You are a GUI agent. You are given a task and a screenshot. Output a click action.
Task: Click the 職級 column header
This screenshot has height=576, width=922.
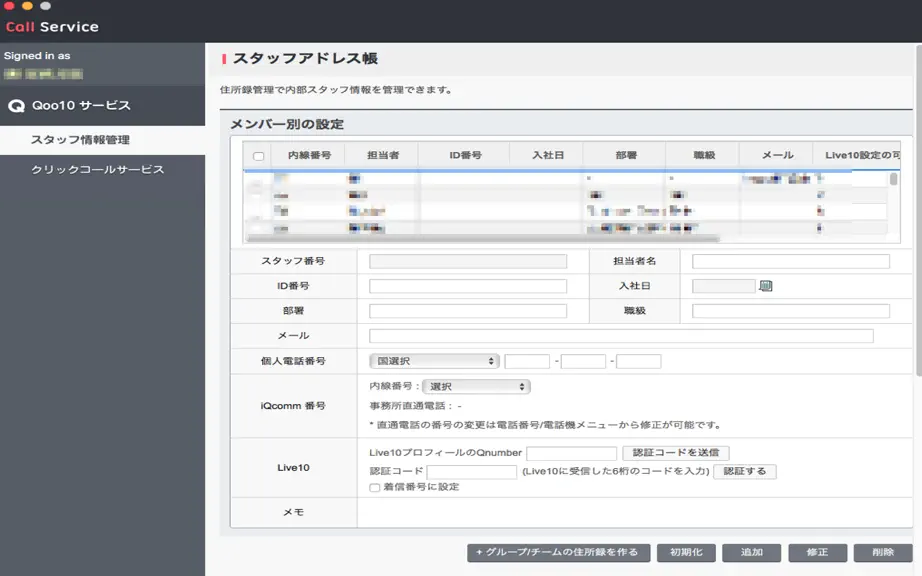pos(704,155)
